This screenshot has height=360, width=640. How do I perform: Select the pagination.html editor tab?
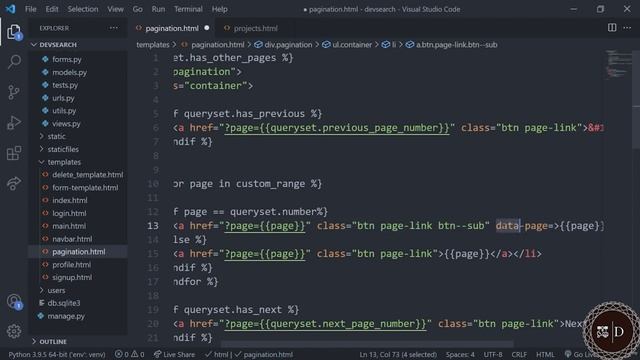pyautogui.click(x=171, y=28)
